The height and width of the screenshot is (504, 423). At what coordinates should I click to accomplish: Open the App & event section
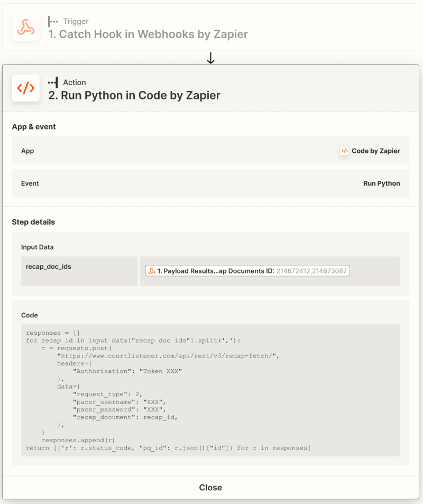point(34,126)
